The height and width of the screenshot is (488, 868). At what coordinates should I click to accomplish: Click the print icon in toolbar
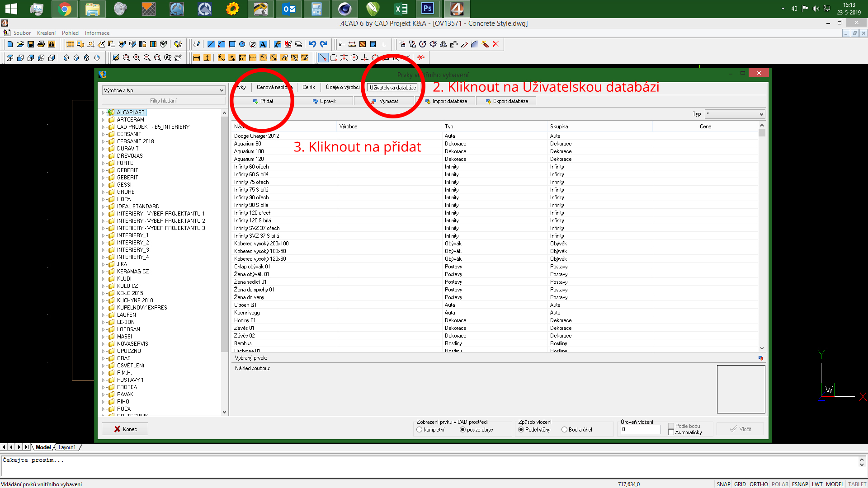[41, 44]
